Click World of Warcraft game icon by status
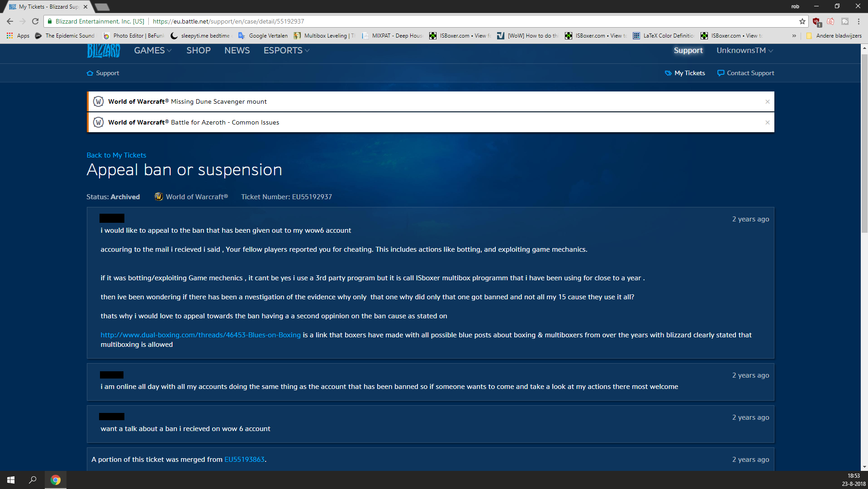This screenshot has height=489, width=868. point(159,197)
